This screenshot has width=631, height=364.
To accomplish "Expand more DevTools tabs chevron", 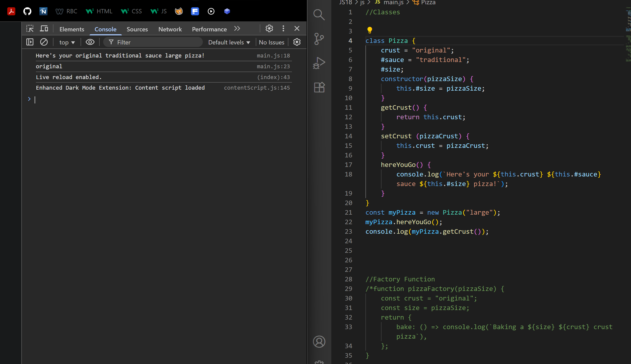I will [237, 29].
